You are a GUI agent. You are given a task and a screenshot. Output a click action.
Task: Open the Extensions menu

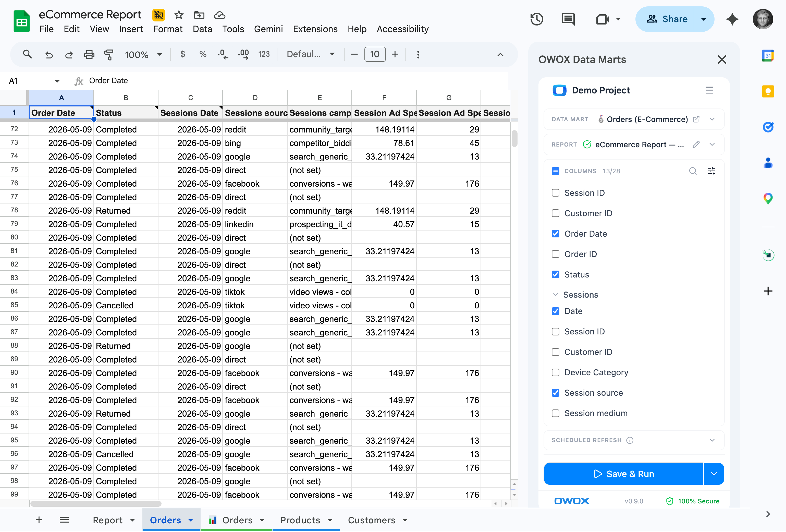[315, 29]
